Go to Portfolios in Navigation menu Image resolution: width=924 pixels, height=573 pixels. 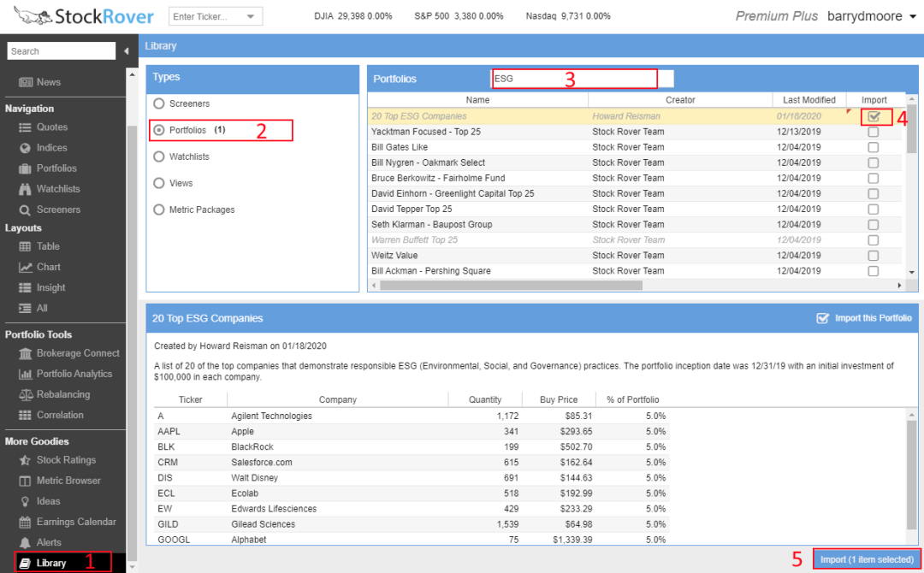(56, 168)
